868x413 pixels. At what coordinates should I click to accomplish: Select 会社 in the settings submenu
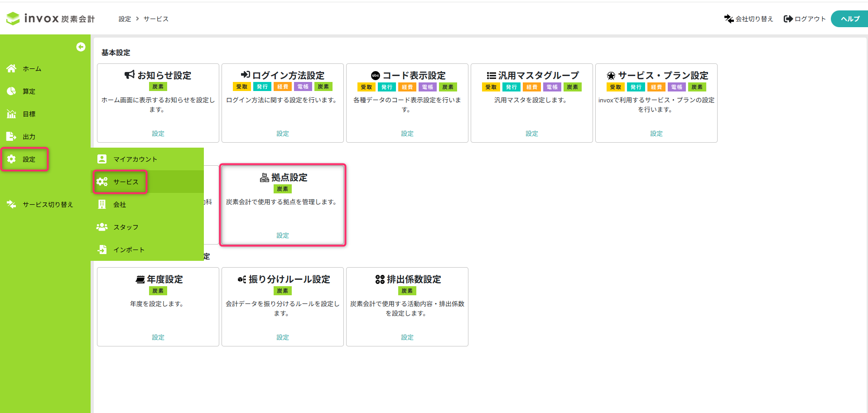(120, 204)
